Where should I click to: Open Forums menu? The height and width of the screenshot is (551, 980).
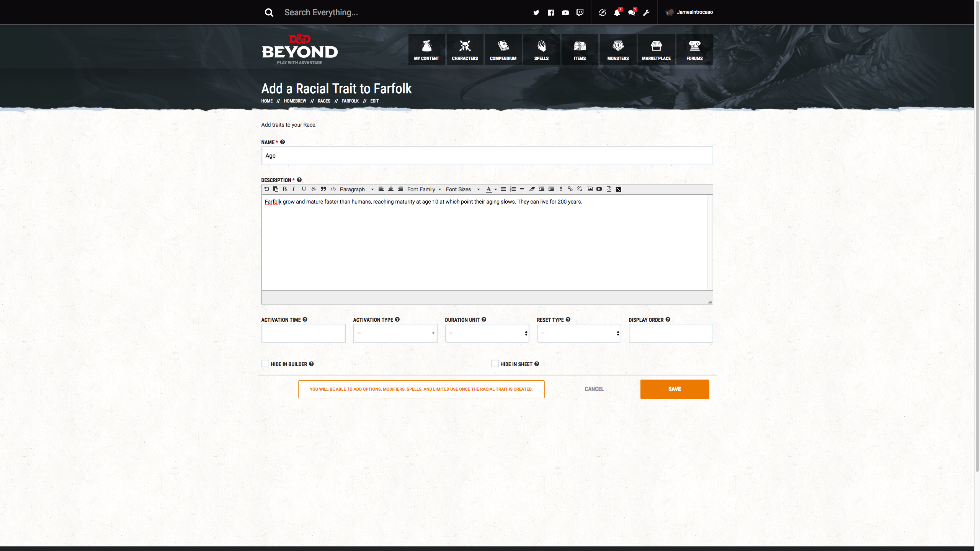click(x=694, y=49)
